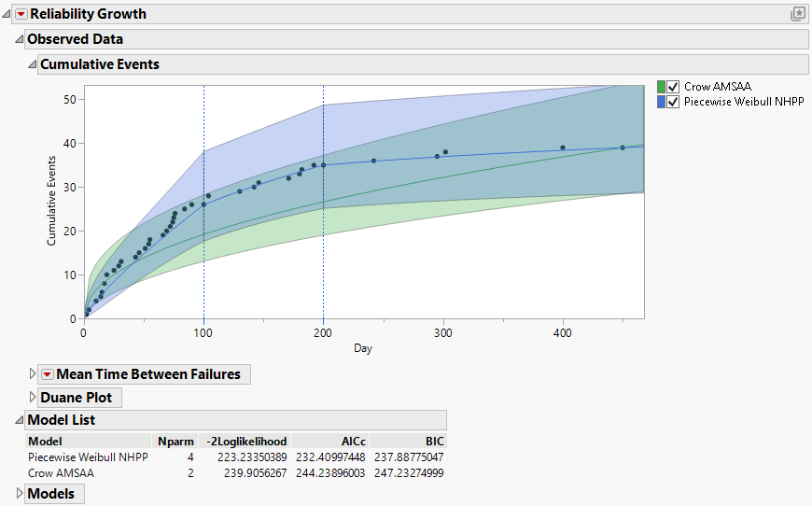Uncheck the Crow AMSAA checkbox
The height and width of the screenshot is (506, 812).
[x=674, y=87]
